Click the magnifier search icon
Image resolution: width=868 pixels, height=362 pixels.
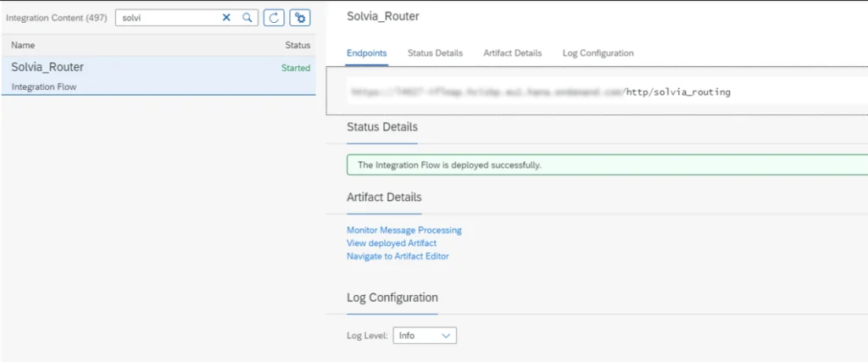(247, 18)
